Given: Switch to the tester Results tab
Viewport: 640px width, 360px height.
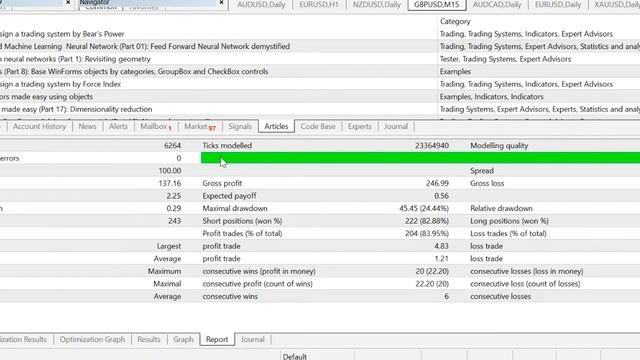Looking at the screenshot, I should click(x=149, y=340).
